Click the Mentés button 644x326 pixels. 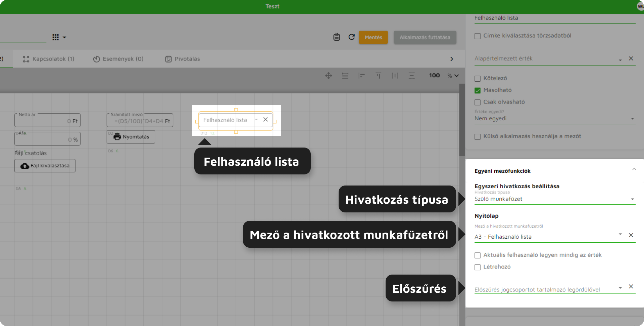tap(373, 37)
